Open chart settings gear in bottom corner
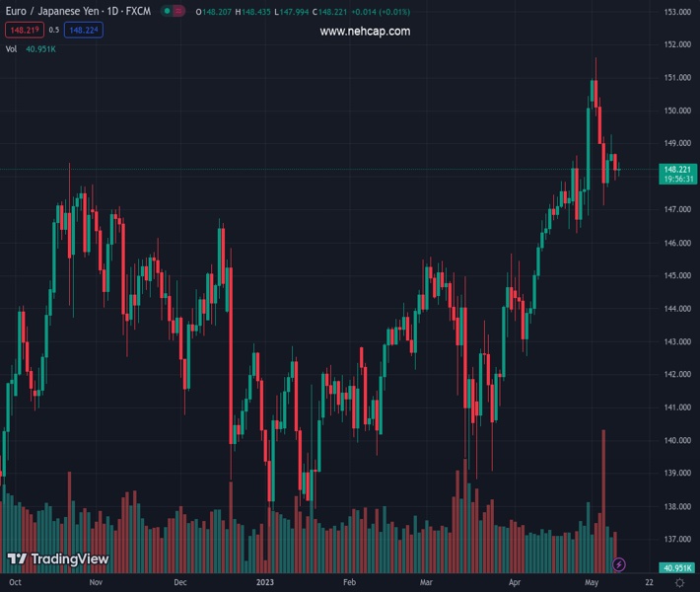700x592 pixels. 679,583
